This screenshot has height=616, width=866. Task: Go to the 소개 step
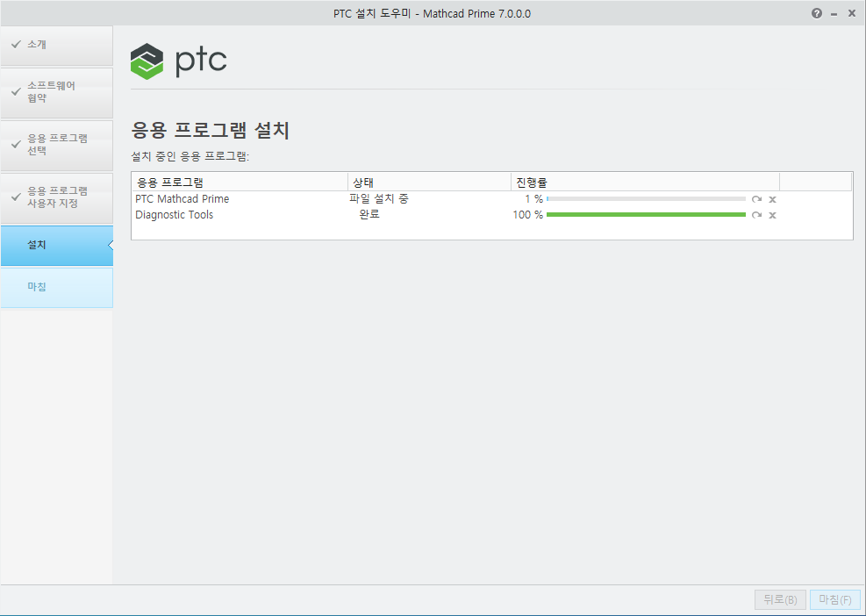tap(57, 46)
